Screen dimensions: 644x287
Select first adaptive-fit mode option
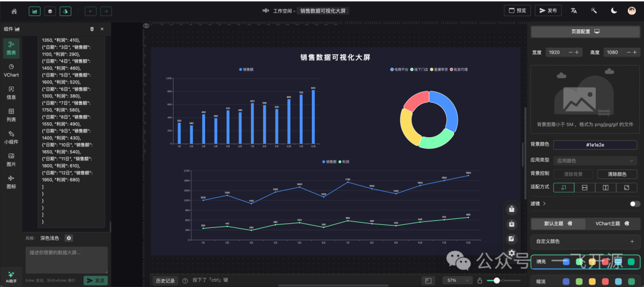(x=564, y=187)
